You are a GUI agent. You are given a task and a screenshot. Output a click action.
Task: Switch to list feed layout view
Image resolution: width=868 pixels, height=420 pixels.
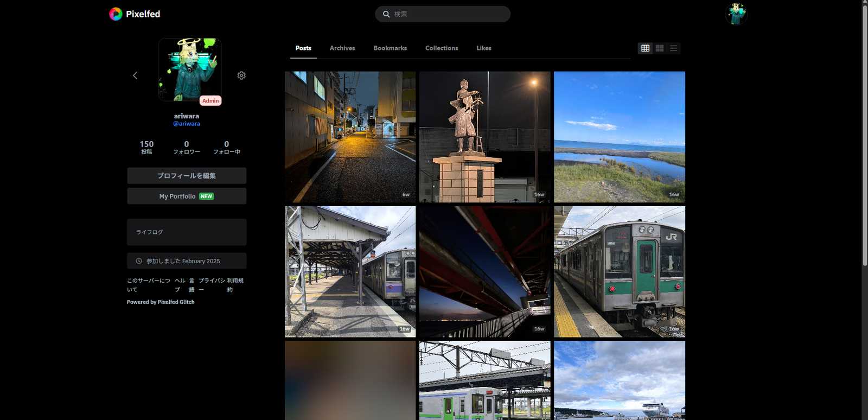(673, 48)
